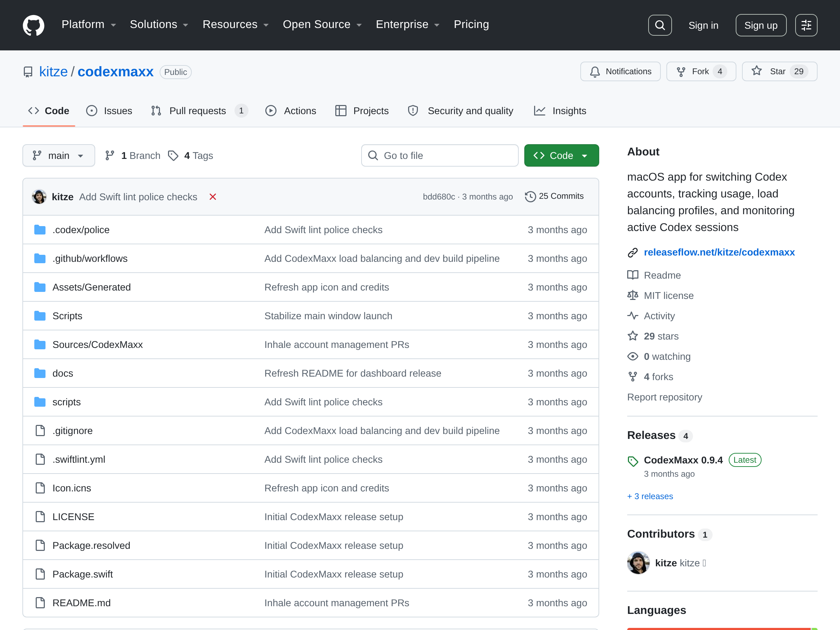Select the Code tab
This screenshot has width=840, height=630.
[49, 111]
